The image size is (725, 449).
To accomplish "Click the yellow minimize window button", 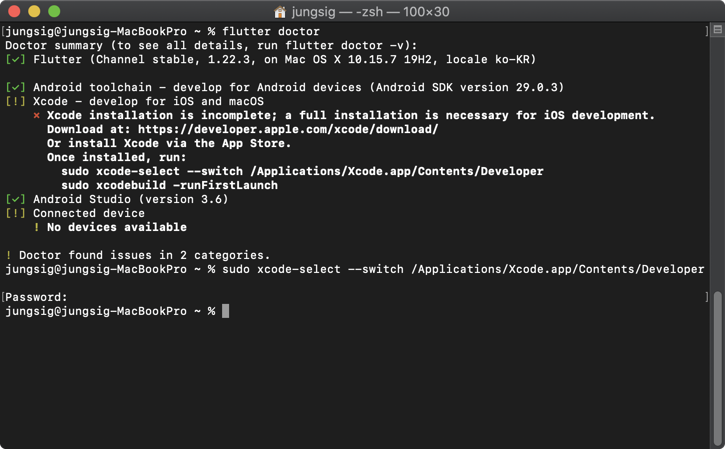I will click(x=34, y=11).
